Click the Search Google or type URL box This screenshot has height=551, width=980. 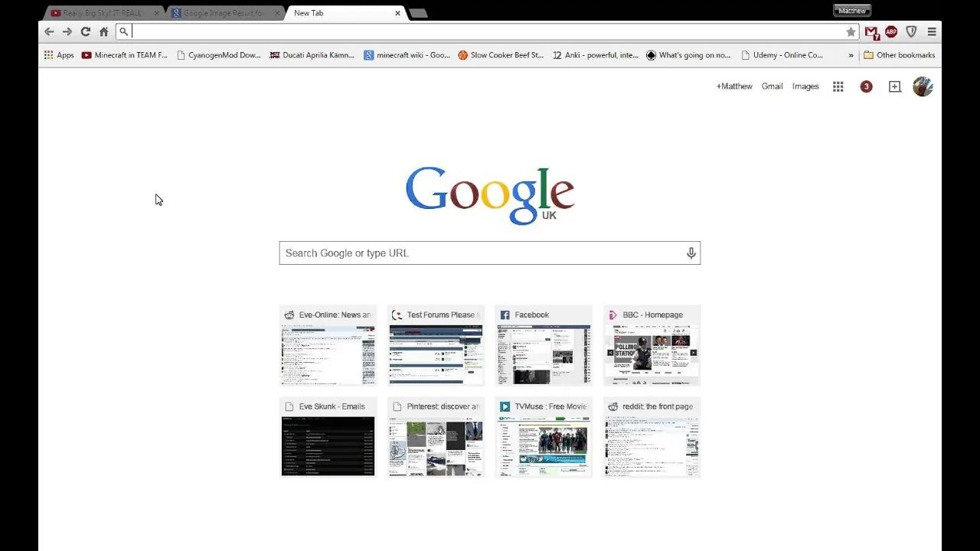click(x=490, y=253)
